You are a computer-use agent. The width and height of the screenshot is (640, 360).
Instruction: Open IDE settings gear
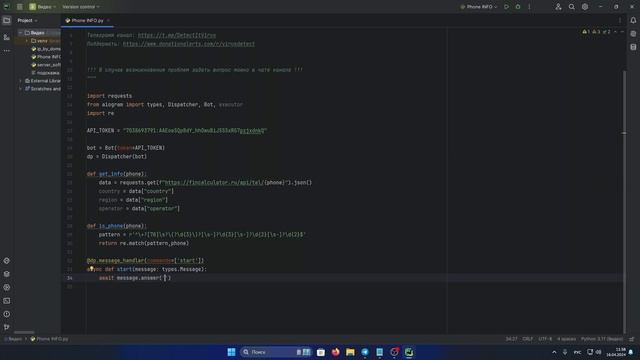point(585,7)
